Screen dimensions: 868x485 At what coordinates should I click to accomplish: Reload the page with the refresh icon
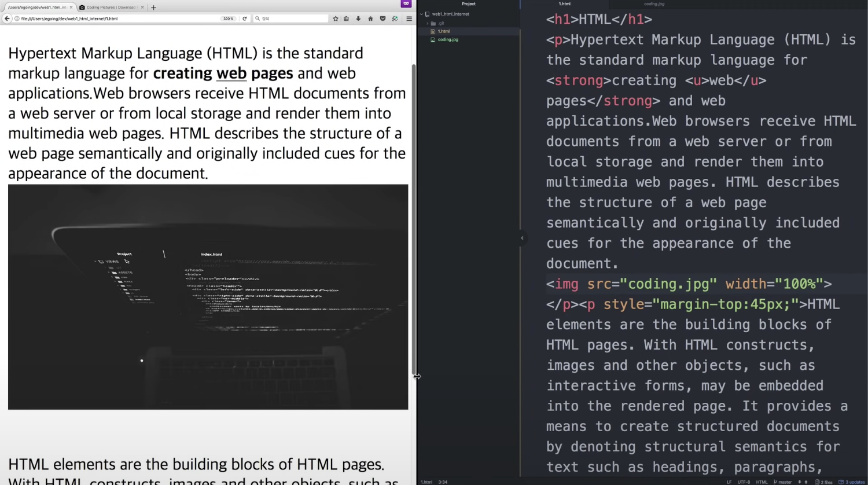pos(244,19)
